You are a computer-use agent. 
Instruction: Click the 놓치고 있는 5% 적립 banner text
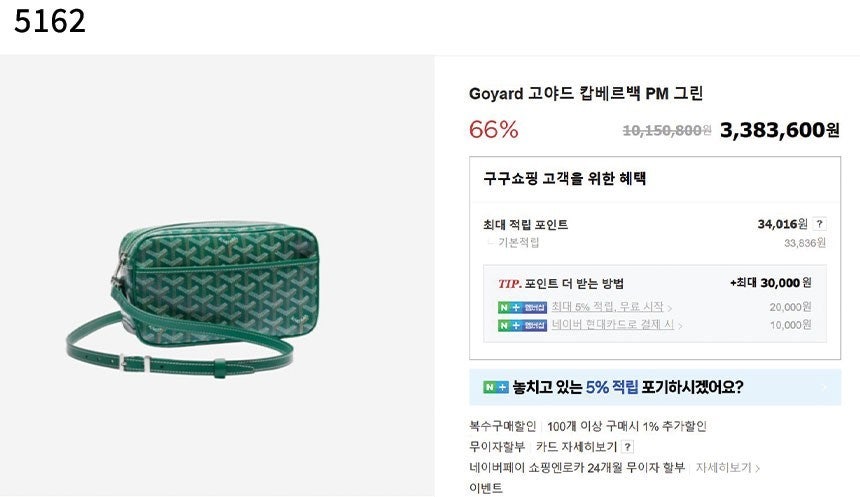click(628, 387)
